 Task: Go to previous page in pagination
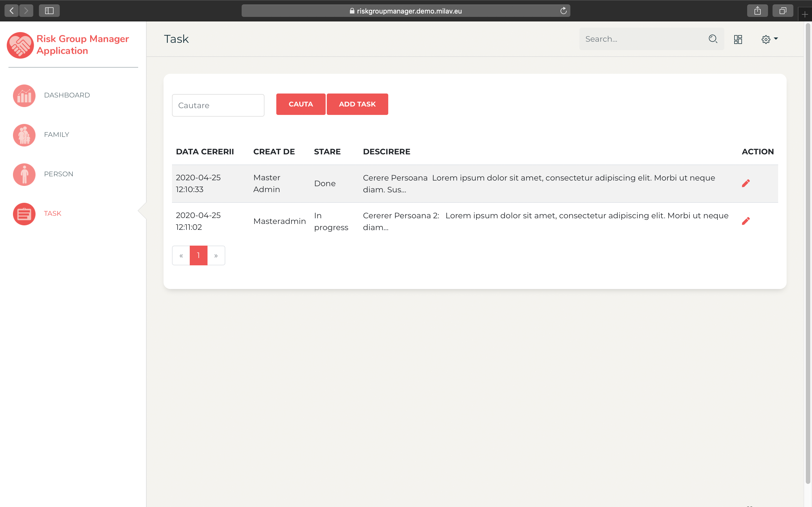pyautogui.click(x=181, y=255)
